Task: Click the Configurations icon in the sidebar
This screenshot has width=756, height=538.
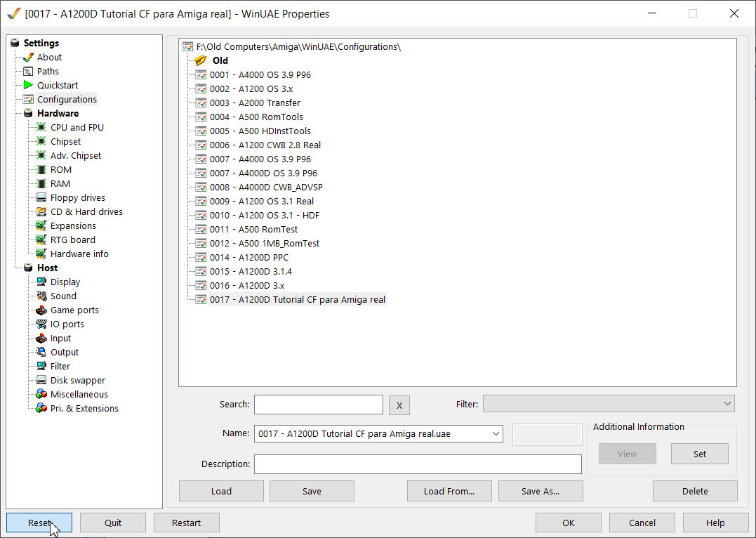Action: click(29, 100)
